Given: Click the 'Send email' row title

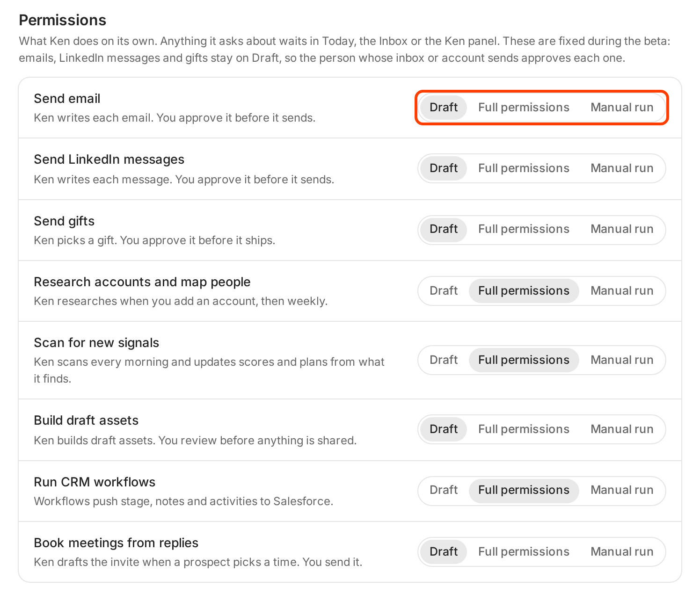Looking at the screenshot, I should (67, 99).
